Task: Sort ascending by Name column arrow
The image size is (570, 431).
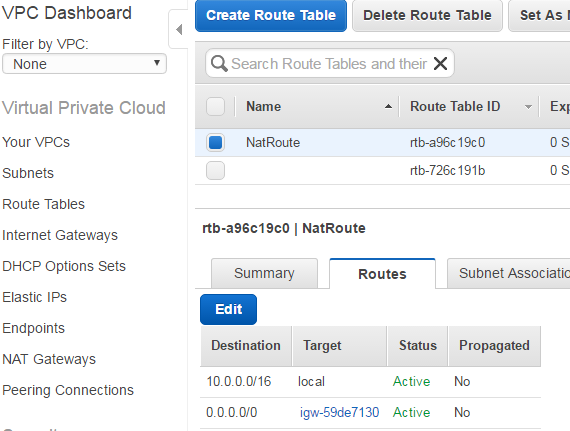Action: (x=388, y=106)
